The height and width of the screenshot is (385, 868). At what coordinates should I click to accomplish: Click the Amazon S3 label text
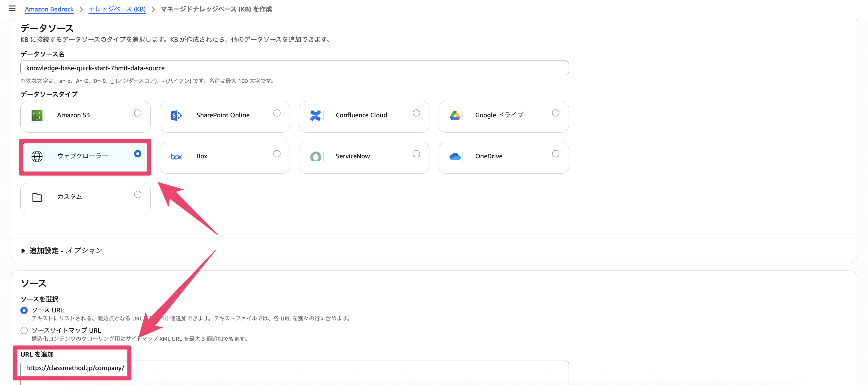(73, 115)
